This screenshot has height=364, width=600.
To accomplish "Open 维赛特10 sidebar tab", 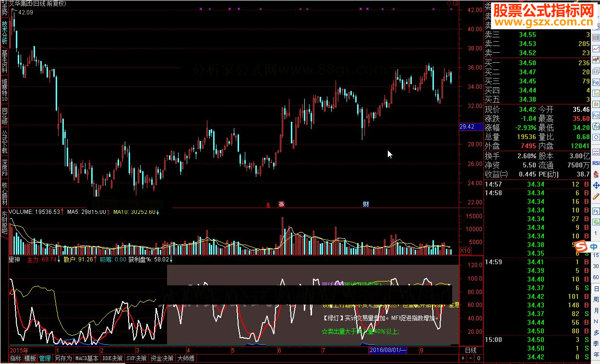I will 4,90.
